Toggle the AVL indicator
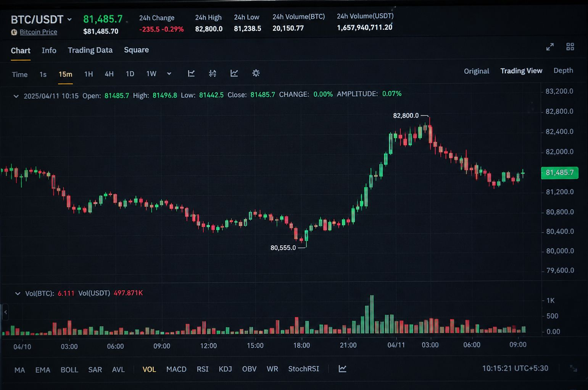Viewport: 588px width, 390px height. point(118,369)
